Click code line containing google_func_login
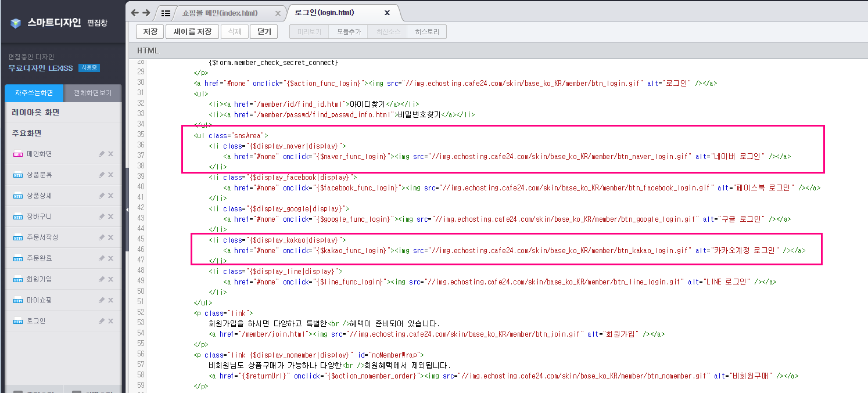This screenshot has height=393, width=868. 507,219
